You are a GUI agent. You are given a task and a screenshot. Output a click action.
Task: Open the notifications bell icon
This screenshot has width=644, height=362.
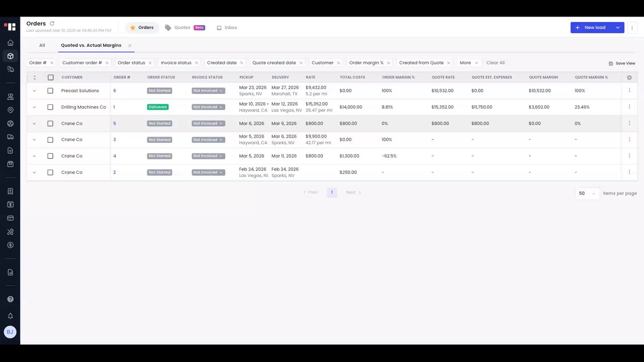point(10,316)
